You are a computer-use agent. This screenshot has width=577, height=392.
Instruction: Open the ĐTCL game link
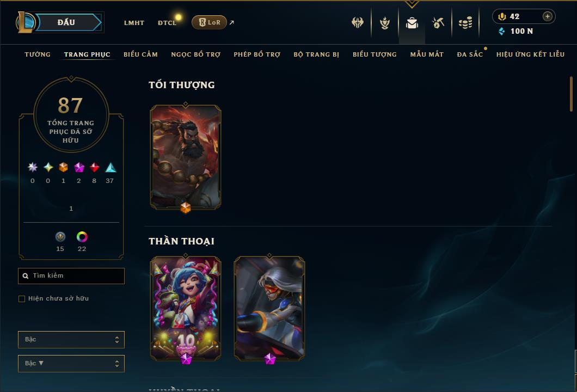tap(167, 23)
